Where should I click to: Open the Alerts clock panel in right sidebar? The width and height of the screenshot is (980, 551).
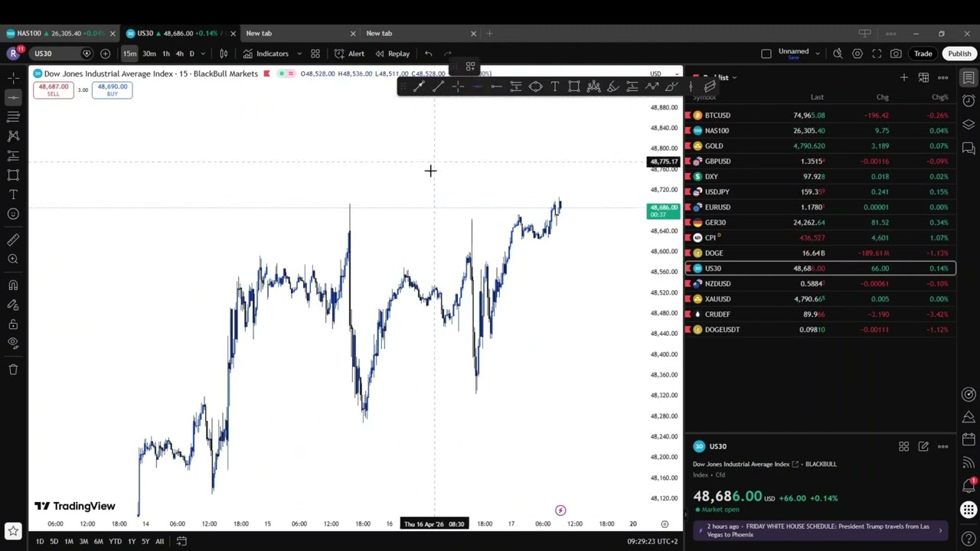point(969,101)
